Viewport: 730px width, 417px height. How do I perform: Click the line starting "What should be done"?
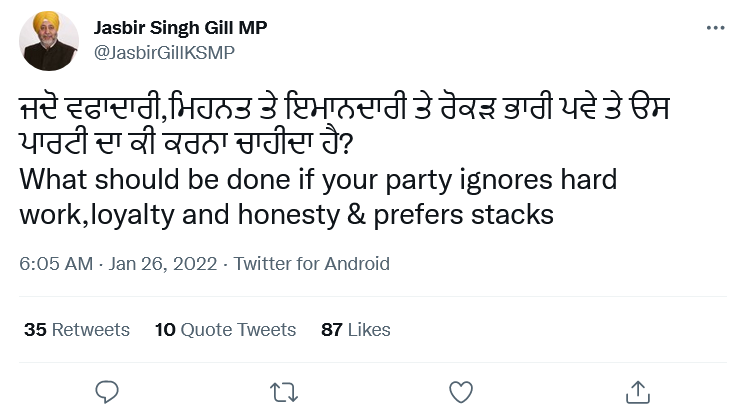tap(318, 181)
